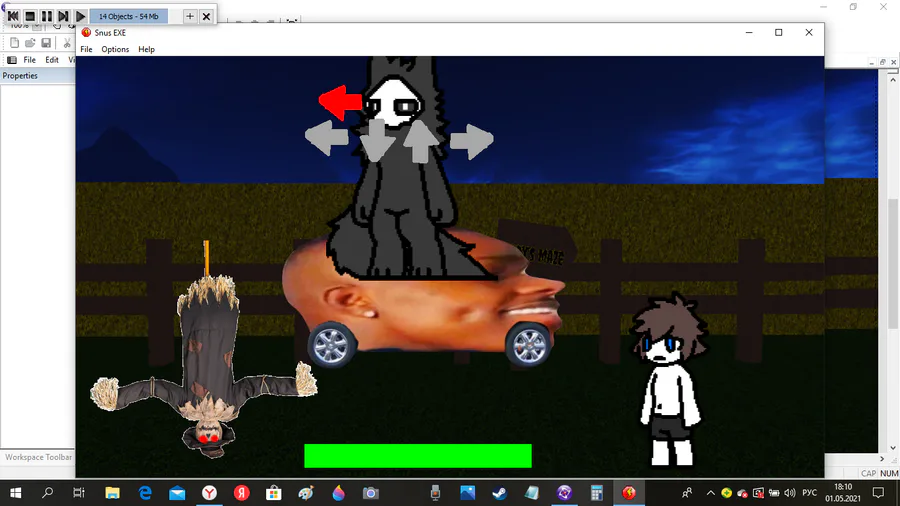Click scroll-right arrow of editor horizontal scrollbar
The height and width of the screenshot is (506, 900).
coord(882,458)
